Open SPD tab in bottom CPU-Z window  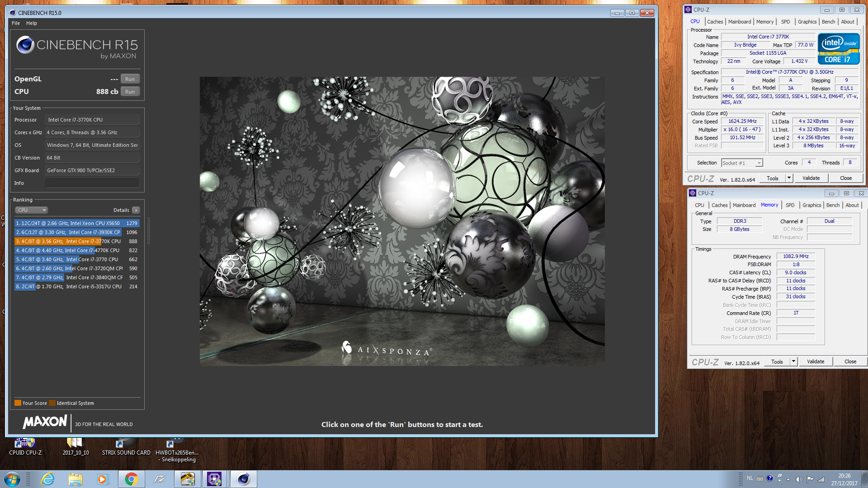790,205
